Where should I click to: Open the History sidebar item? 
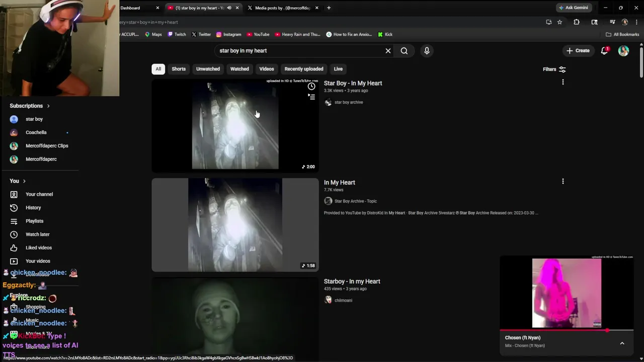click(33, 208)
